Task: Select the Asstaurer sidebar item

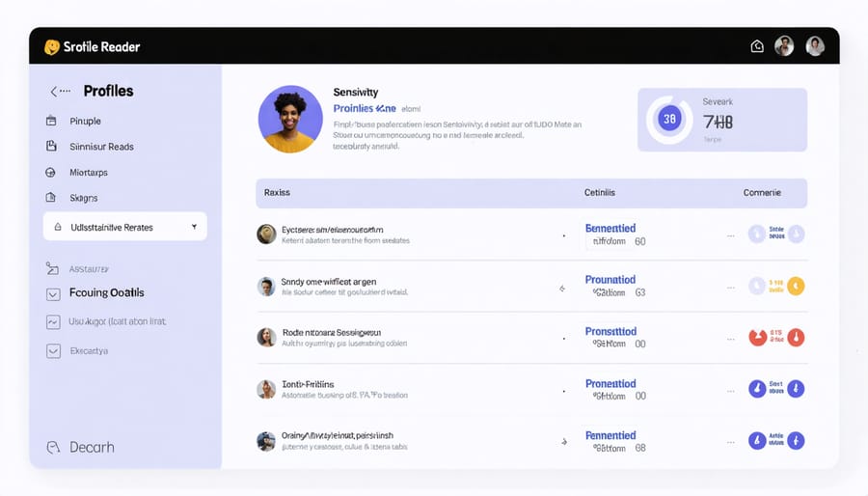Action: tap(89, 269)
